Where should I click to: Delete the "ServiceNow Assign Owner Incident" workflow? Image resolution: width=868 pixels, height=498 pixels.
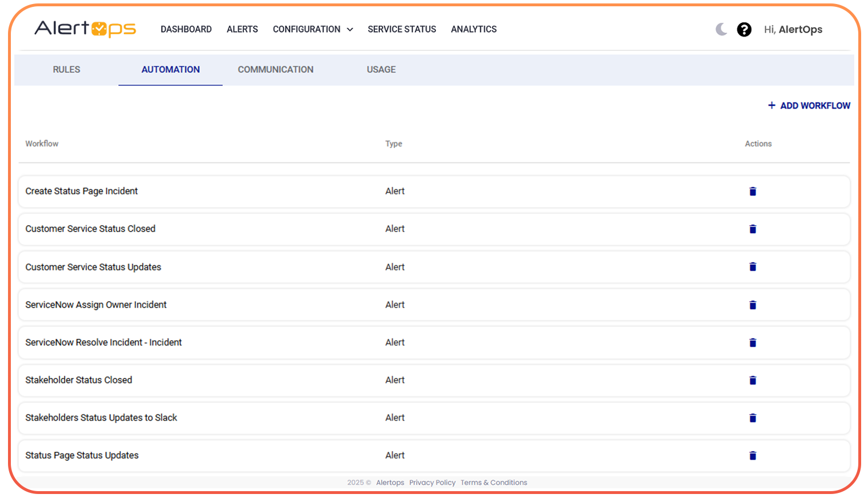[x=753, y=305]
